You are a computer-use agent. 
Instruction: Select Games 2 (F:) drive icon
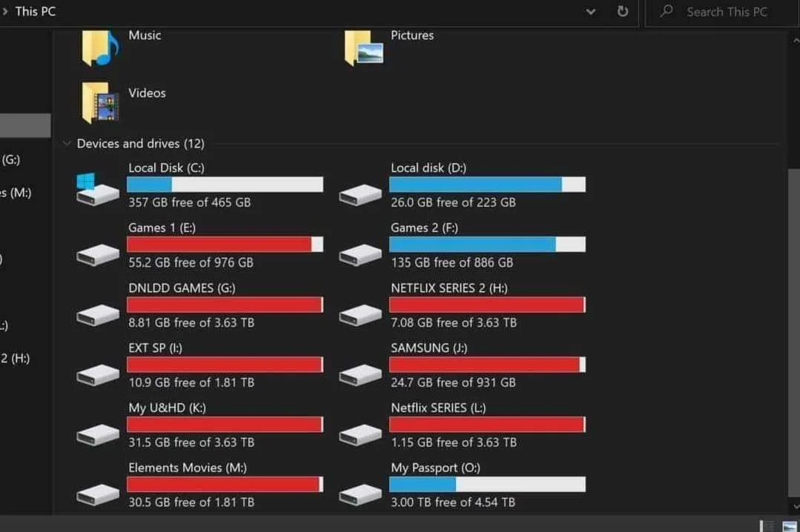click(x=360, y=255)
